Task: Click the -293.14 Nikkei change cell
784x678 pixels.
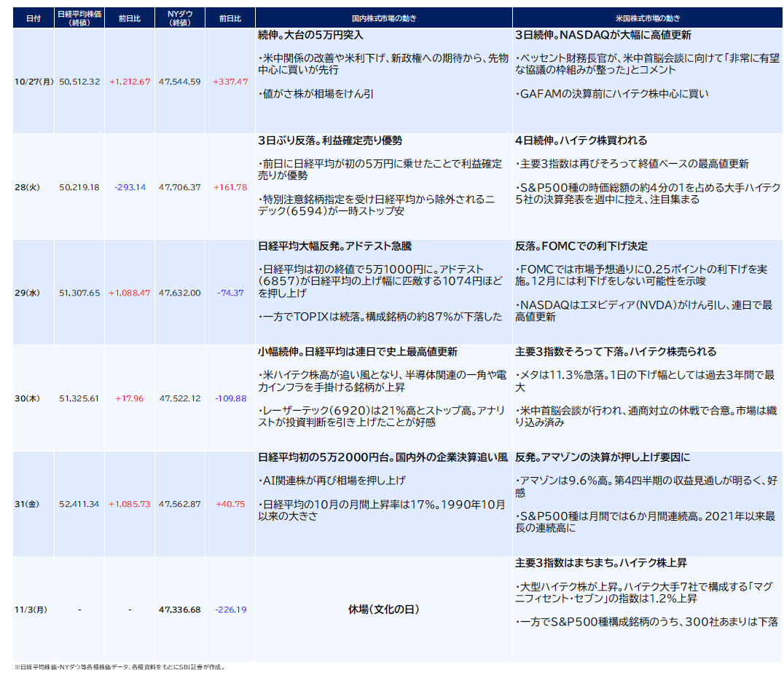Action: click(130, 187)
